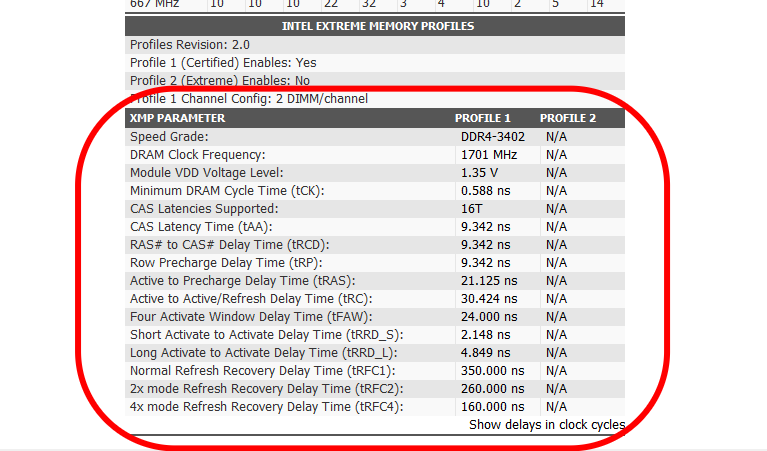
Task: Click the 'Profile 1 Channel Config: 2 DIMM/channel' row
Action: 375,99
